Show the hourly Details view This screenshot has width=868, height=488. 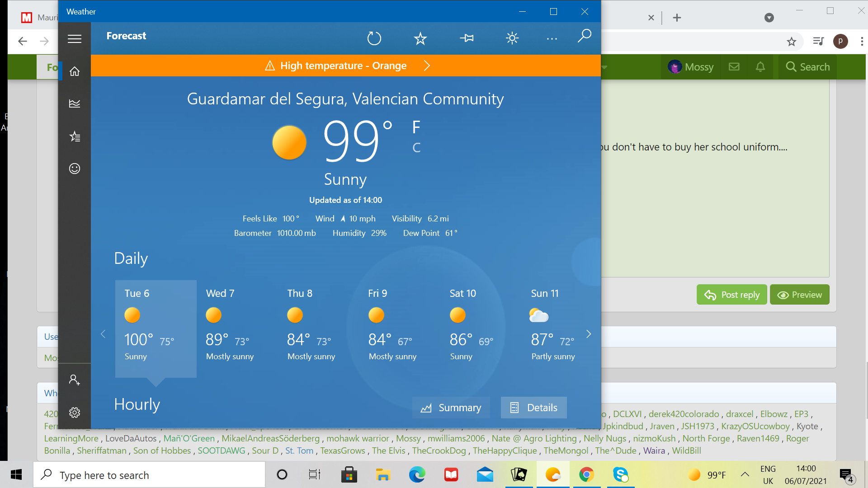(x=533, y=408)
